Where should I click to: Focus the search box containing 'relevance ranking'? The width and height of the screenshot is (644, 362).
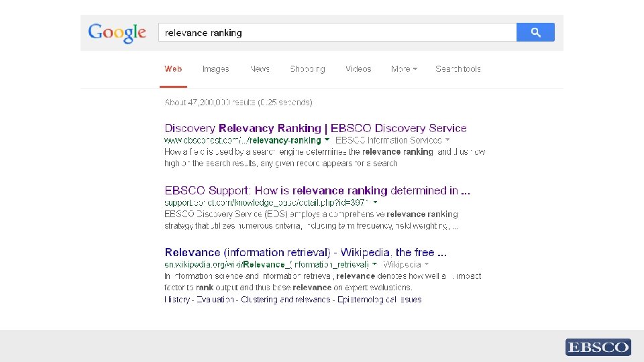click(337, 32)
